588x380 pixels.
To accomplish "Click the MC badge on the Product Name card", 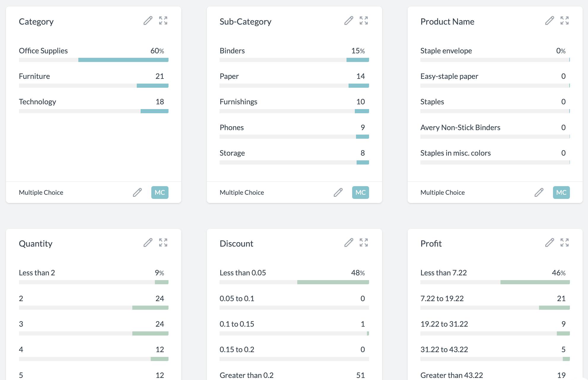I will point(561,192).
